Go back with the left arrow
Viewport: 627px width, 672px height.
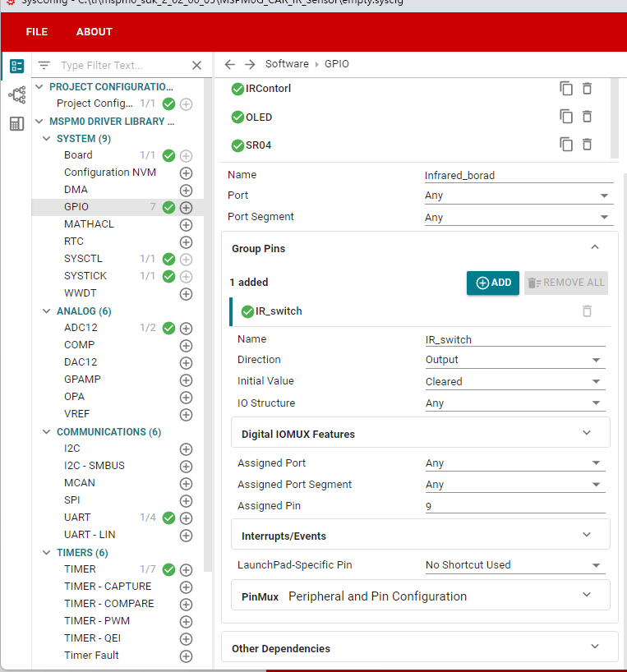230,64
